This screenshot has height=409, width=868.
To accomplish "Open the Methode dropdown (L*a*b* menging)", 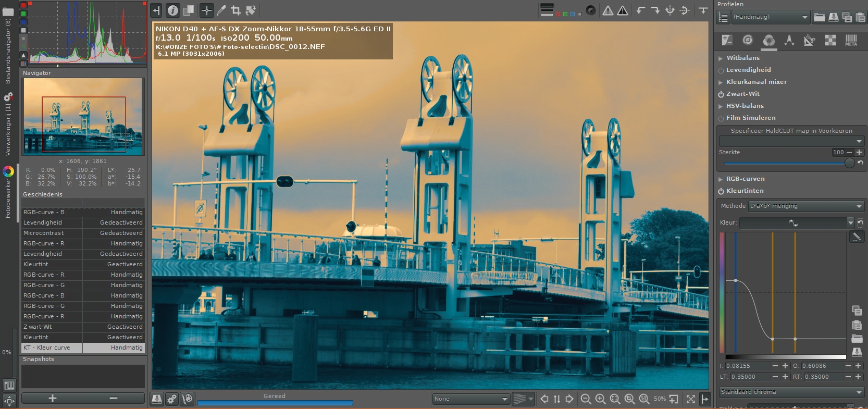I will [806, 206].
